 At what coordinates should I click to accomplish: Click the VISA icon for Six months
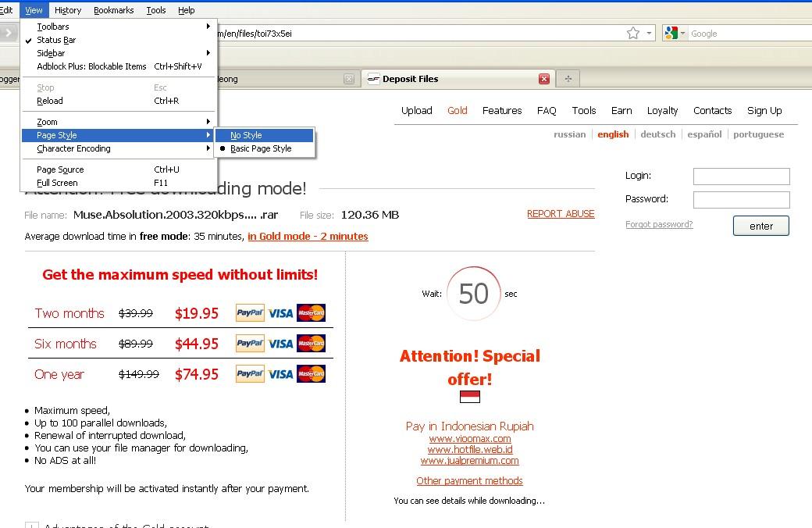tap(280, 344)
